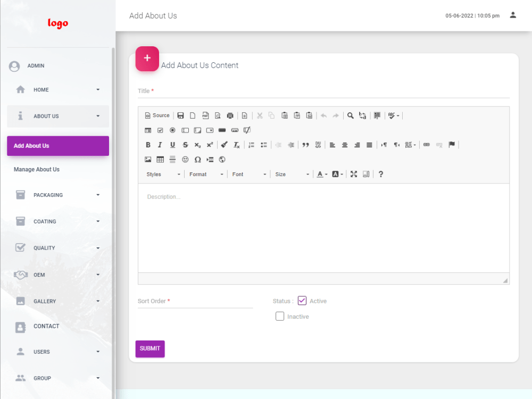Viewport: 532px width, 399px height.
Task: Justify text alignment
Action: pos(370,145)
